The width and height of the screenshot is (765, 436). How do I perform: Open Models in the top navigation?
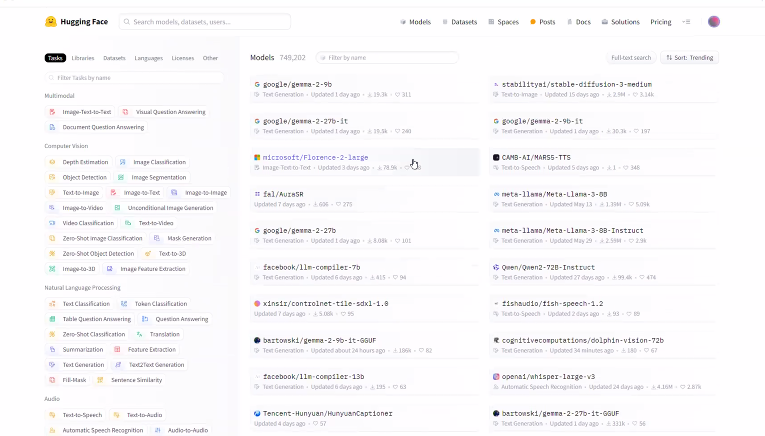pyautogui.click(x=416, y=22)
